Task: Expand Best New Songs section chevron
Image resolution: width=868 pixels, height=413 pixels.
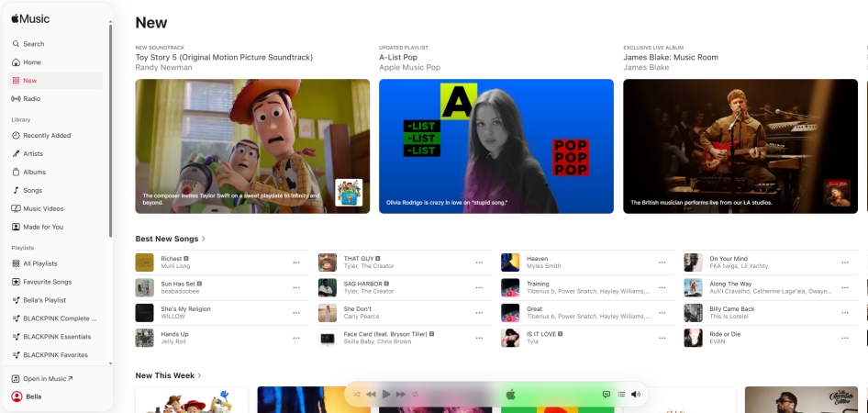Action: [x=204, y=240]
